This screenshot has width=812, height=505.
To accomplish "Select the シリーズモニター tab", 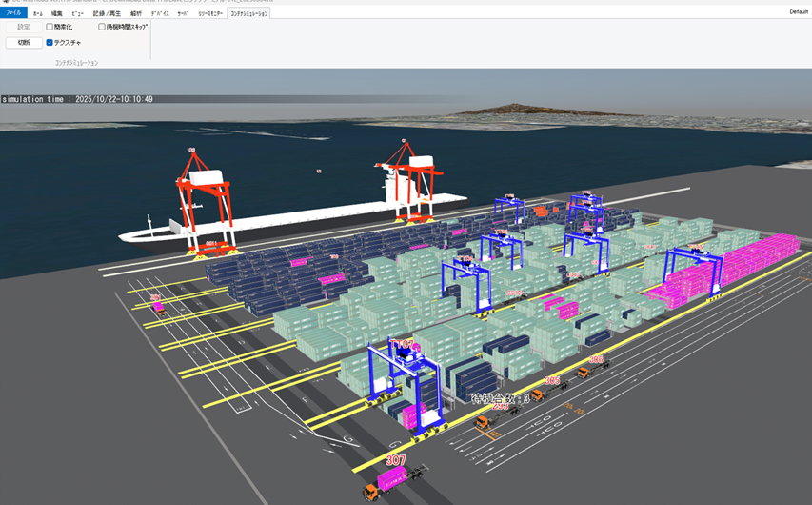I will click(x=210, y=14).
